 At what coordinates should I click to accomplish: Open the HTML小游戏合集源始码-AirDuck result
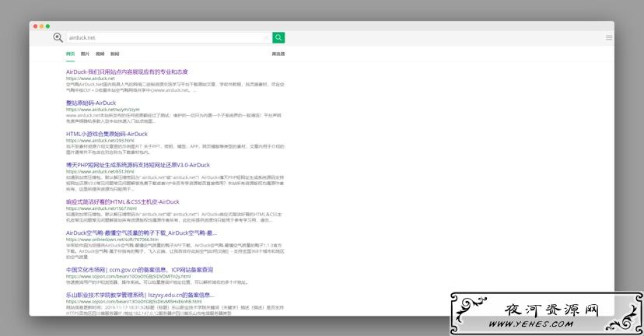107,134
